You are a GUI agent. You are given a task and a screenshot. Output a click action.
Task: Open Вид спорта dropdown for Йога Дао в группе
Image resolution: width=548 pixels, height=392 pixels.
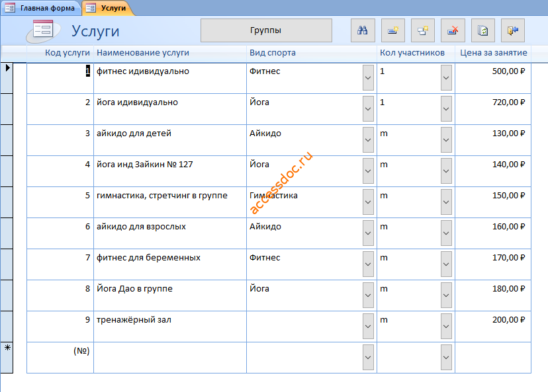click(368, 295)
